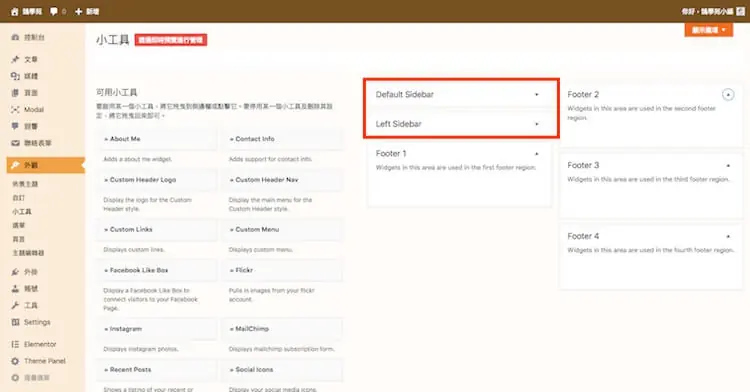Collapse the Footer 3 widget area
Image resolution: width=750 pixels, height=392 pixels.
(728, 165)
